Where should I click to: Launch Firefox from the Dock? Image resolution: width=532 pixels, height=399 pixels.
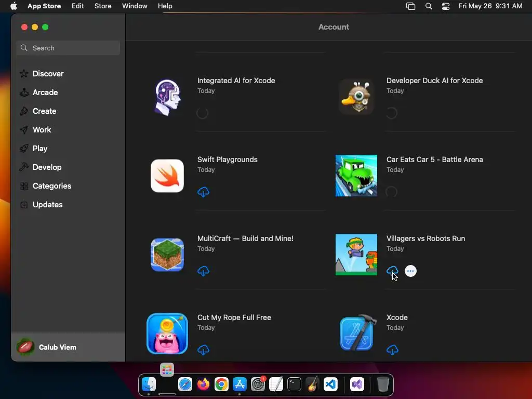click(x=203, y=384)
